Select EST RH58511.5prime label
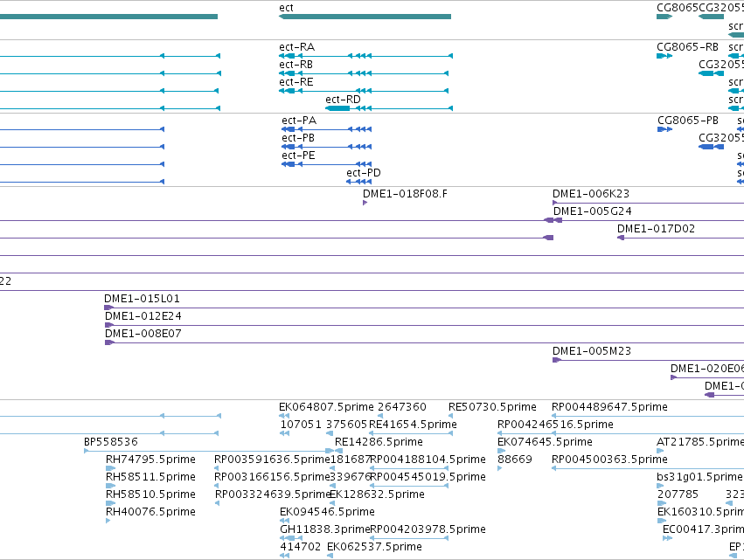The height and width of the screenshot is (560, 744). pyautogui.click(x=150, y=477)
